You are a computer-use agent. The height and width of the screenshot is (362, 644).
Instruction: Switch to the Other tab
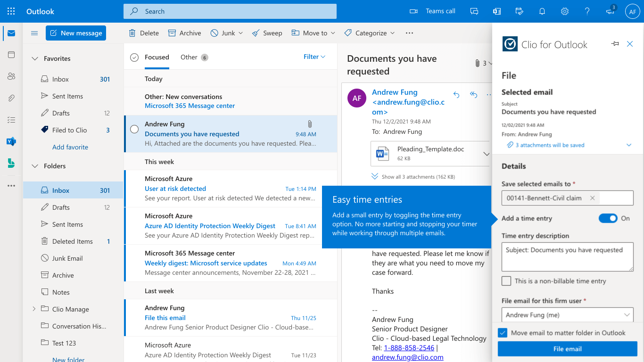point(189,57)
